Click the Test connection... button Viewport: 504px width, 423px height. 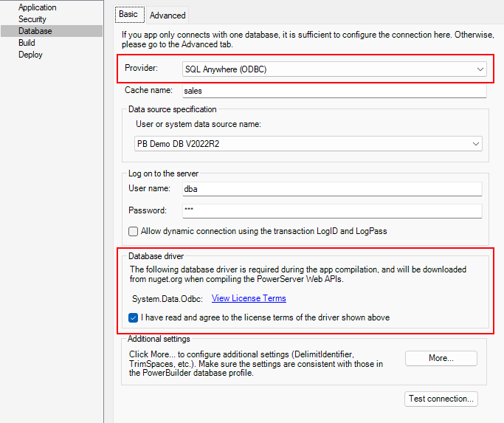[x=442, y=399]
